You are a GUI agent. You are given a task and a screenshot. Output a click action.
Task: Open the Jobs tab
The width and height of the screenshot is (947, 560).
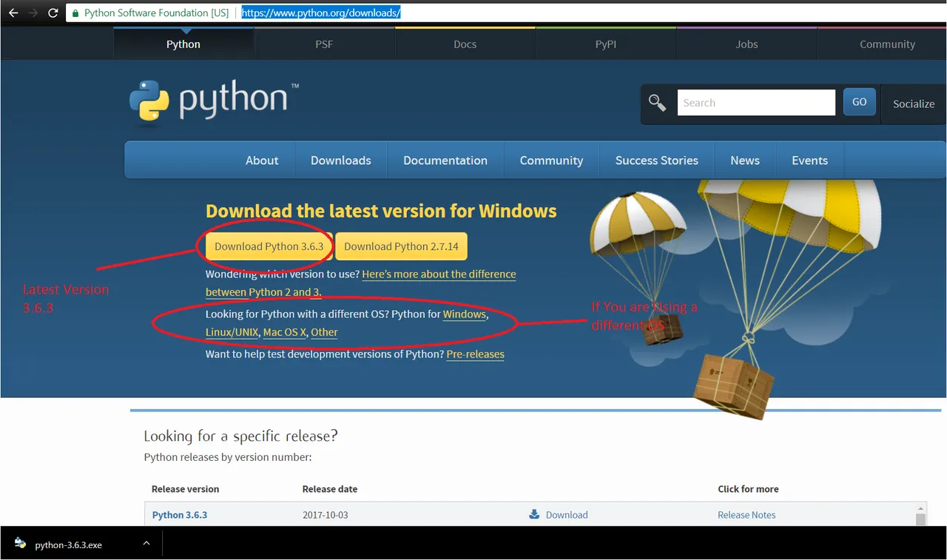coord(747,44)
